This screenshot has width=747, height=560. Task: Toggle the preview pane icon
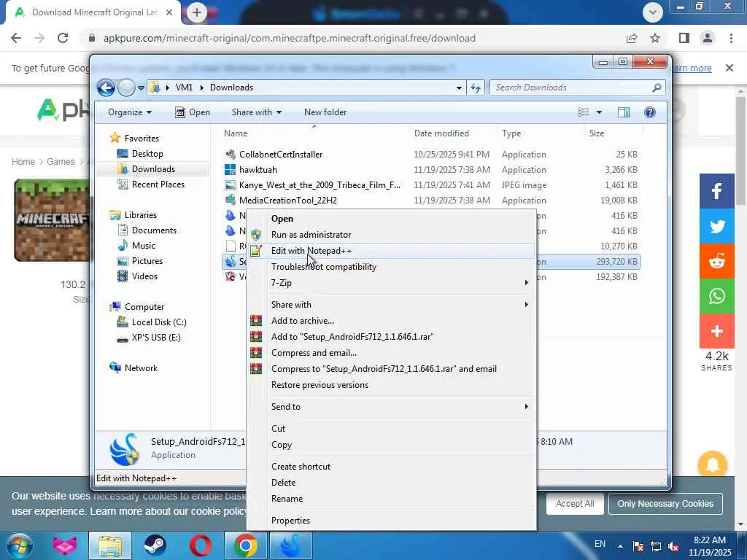coord(624,112)
